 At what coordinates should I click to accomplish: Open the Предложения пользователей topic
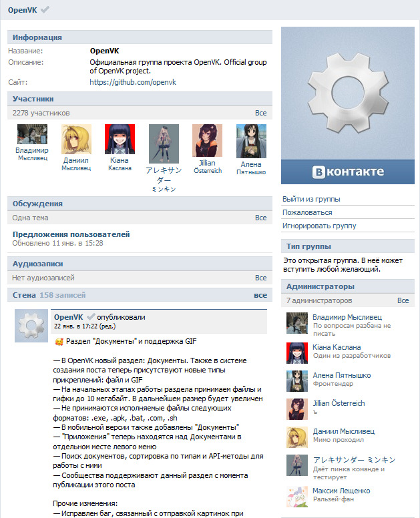tap(71, 234)
